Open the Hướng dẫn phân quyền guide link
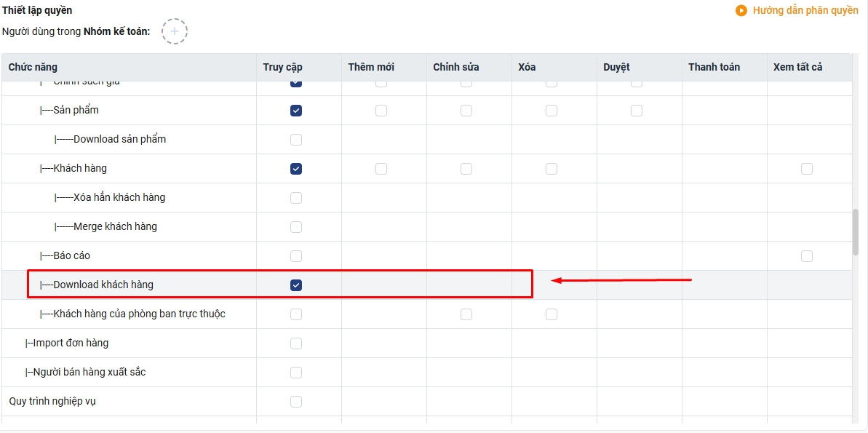868x433 pixels. [x=805, y=10]
